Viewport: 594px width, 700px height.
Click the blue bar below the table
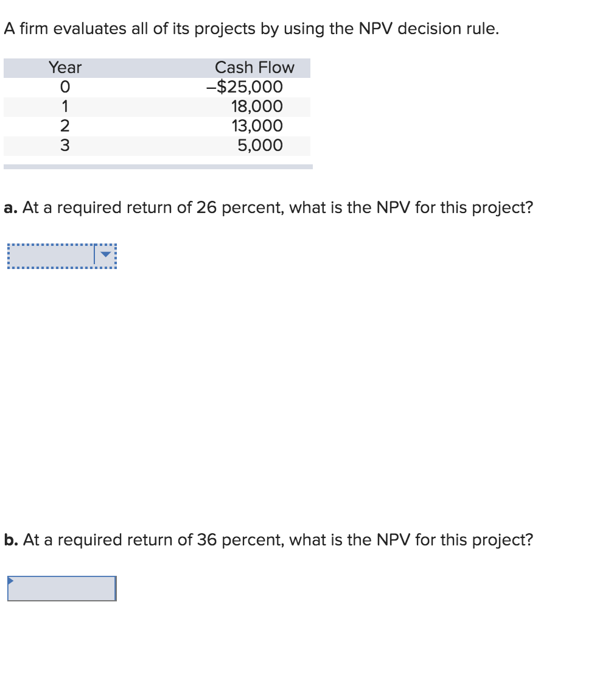tap(158, 166)
